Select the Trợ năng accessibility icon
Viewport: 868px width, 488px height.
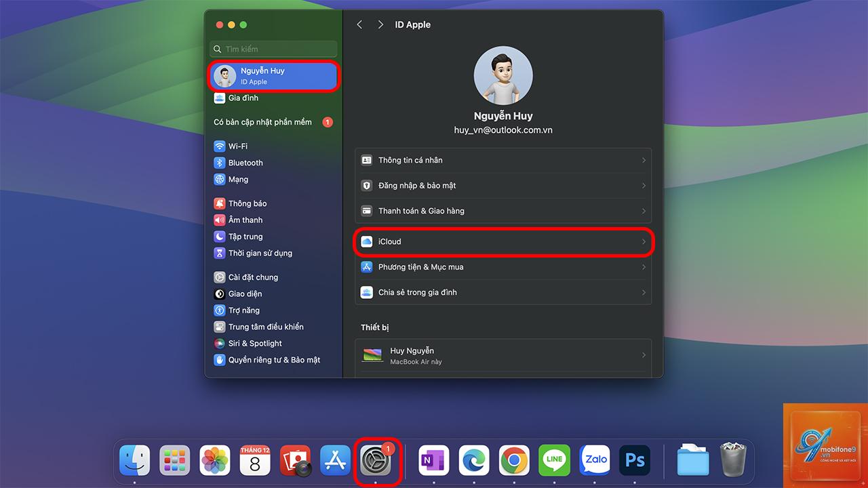tap(219, 310)
